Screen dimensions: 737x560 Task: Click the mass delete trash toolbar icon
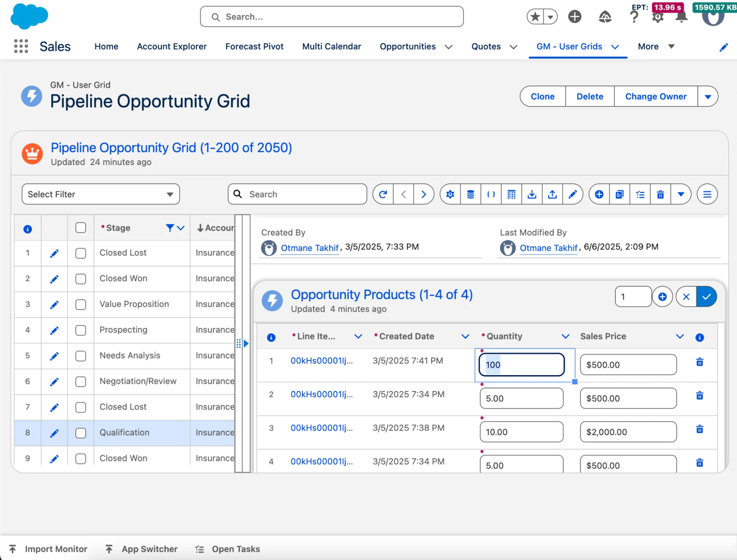coord(660,194)
